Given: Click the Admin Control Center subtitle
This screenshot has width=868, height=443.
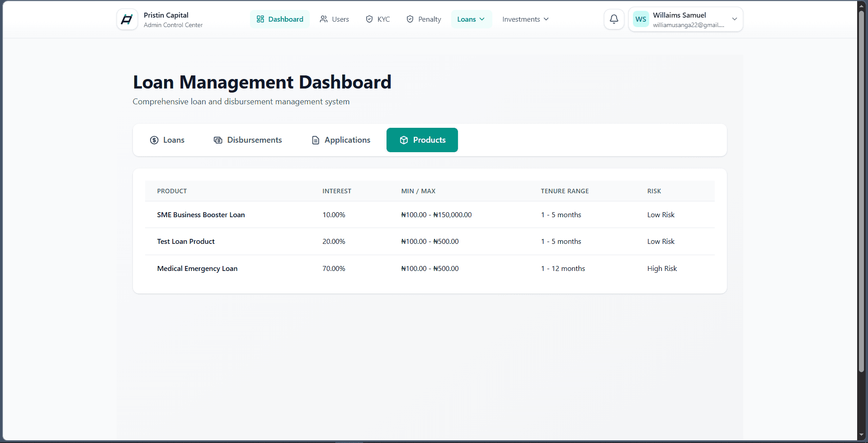Looking at the screenshot, I should (173, 25).
